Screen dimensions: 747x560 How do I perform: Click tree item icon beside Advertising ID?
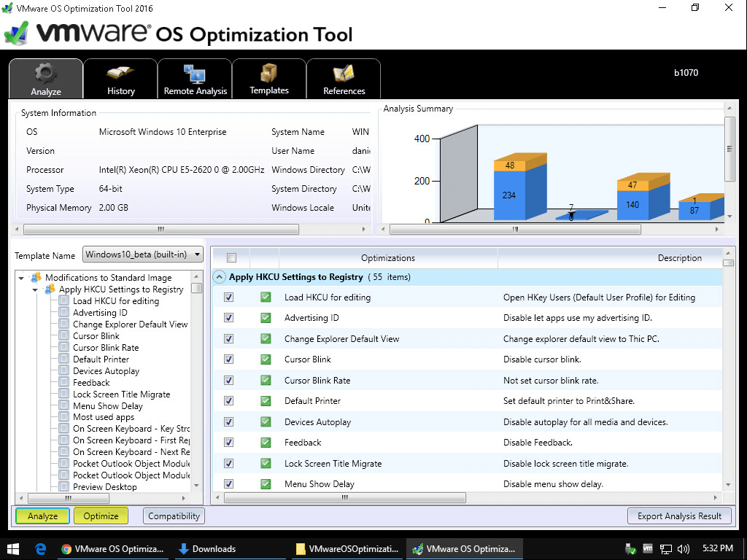64,312
